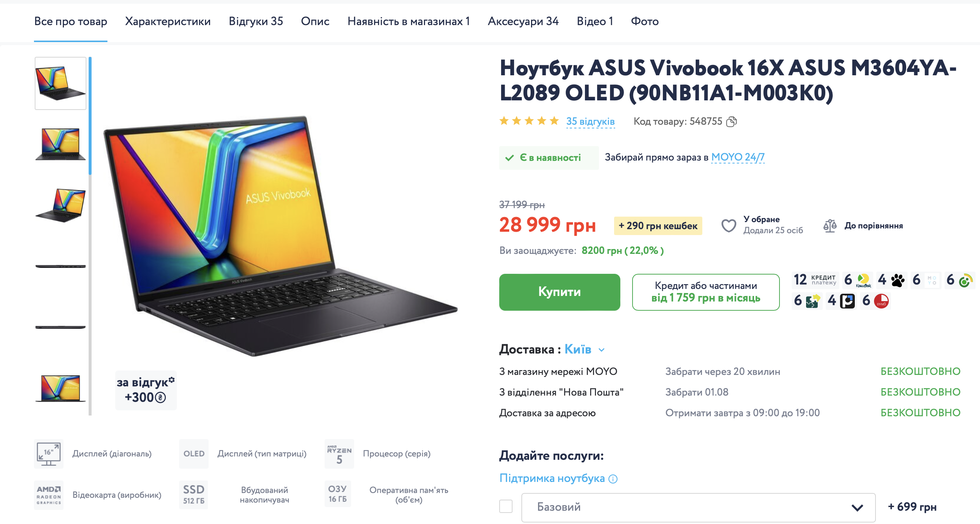Open the Базовий support level dropdown

[698, 507]
